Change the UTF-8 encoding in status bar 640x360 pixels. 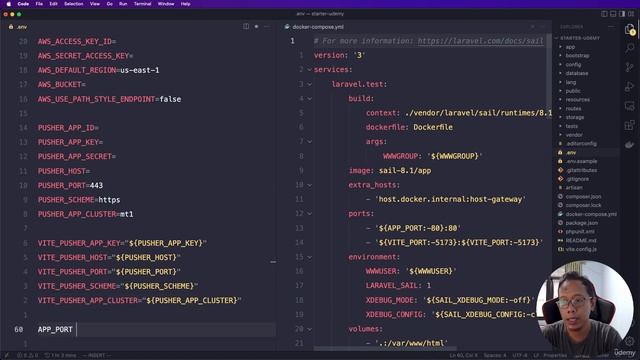tap(520, 356)
